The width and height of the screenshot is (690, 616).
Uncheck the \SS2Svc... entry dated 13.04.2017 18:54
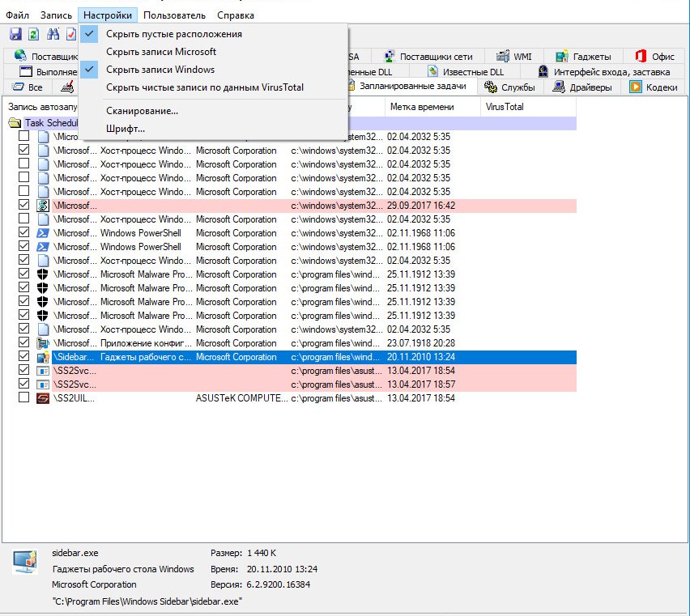click(23, 370)
